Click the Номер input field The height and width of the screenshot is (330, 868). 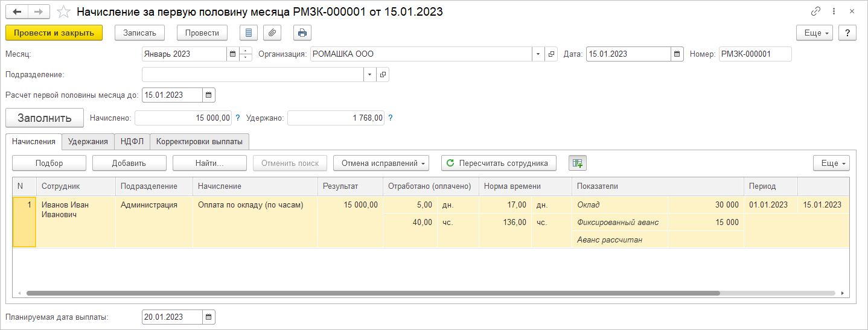[755, 54]
